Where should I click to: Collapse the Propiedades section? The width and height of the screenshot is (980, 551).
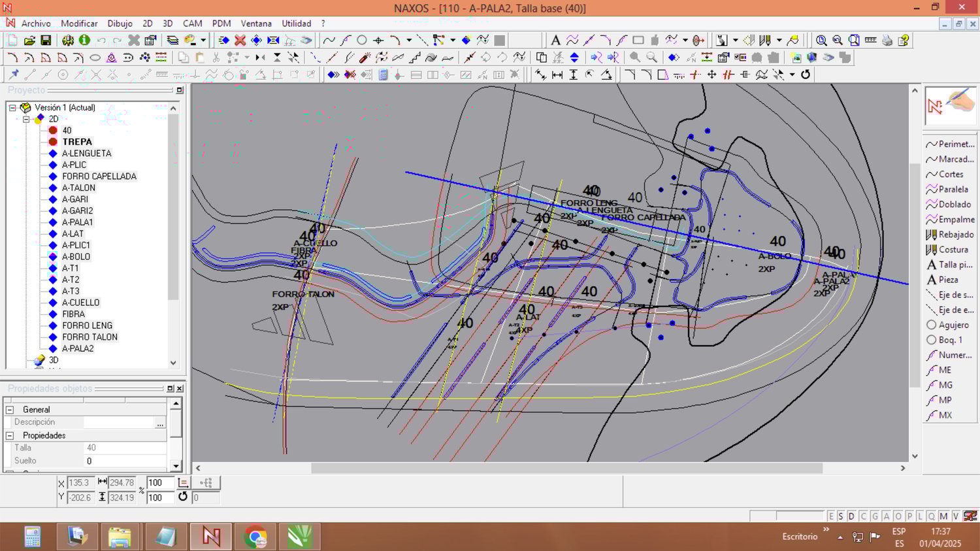point(10,435)
